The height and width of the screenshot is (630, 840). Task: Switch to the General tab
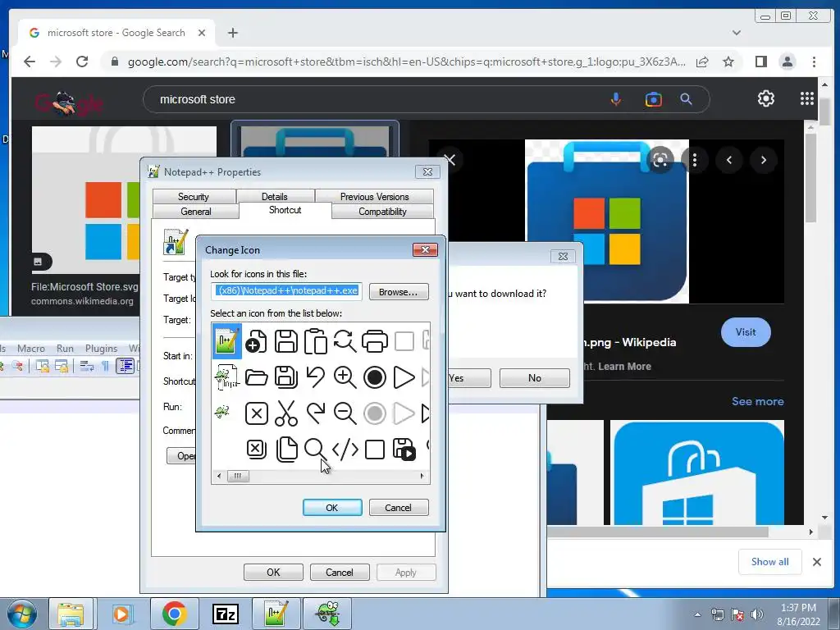195,212
